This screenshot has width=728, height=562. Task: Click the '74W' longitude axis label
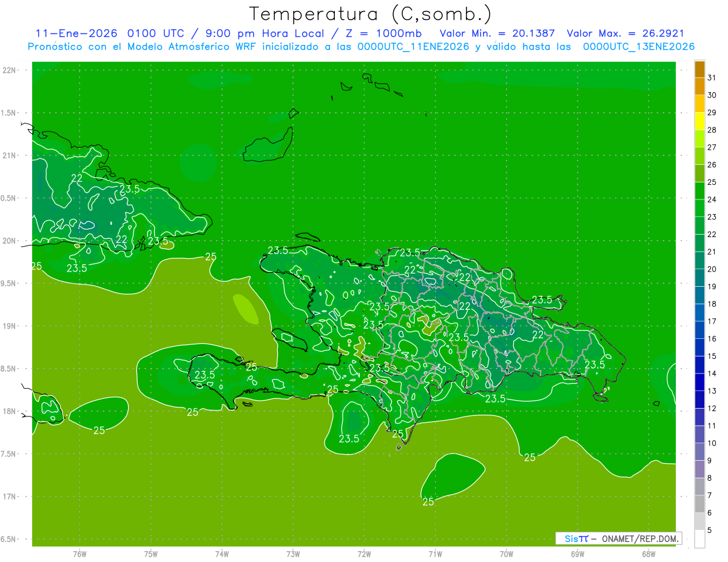pyautogui.click(x=222, y=554)
